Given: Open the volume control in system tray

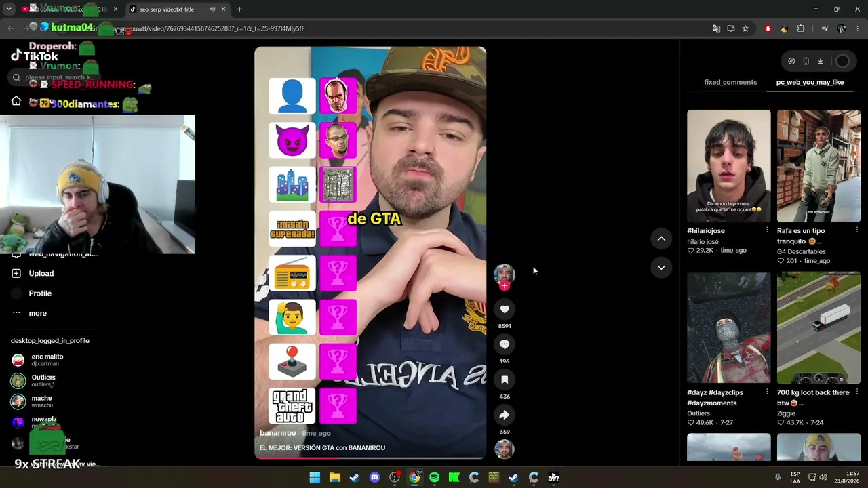Looking at the screenshot, I should [823, 478].
